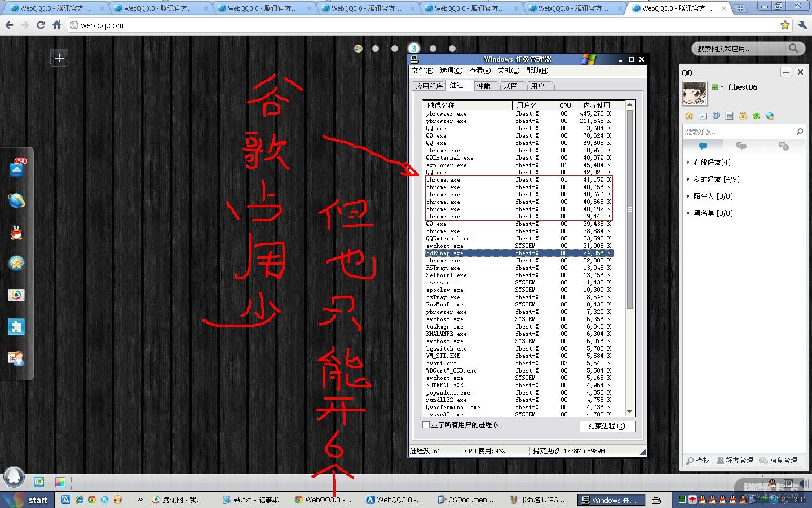The height and width of the screenshot is (508, 812).
Task: Open the browser globe app in WebQQ dock
Action: (16, 200)
